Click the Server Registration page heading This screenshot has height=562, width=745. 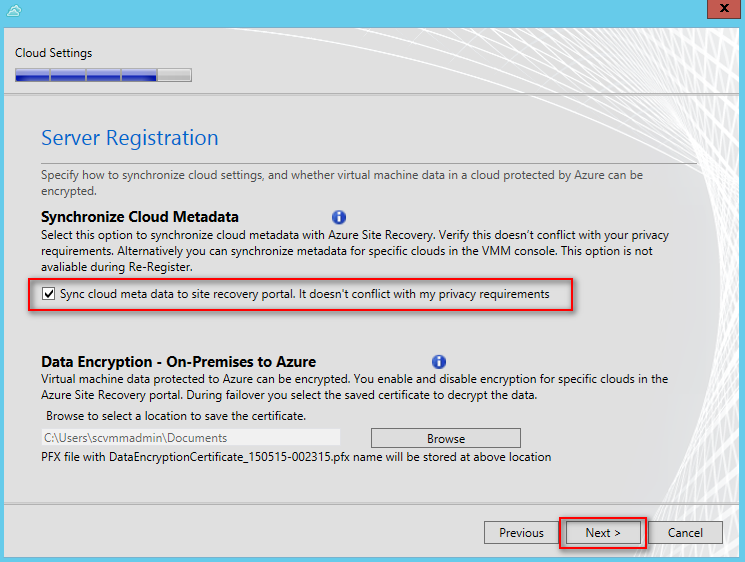130,138
